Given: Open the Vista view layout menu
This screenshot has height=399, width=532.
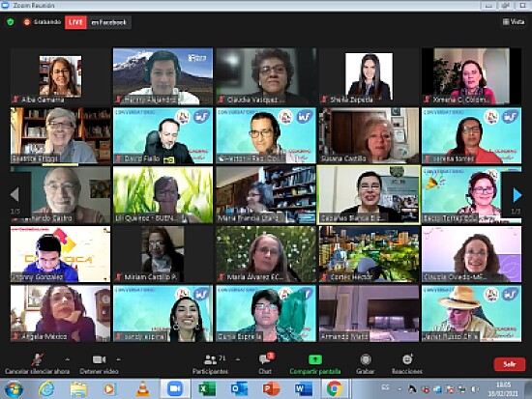Looking at the screenshot, I should [x=514, y=22].
